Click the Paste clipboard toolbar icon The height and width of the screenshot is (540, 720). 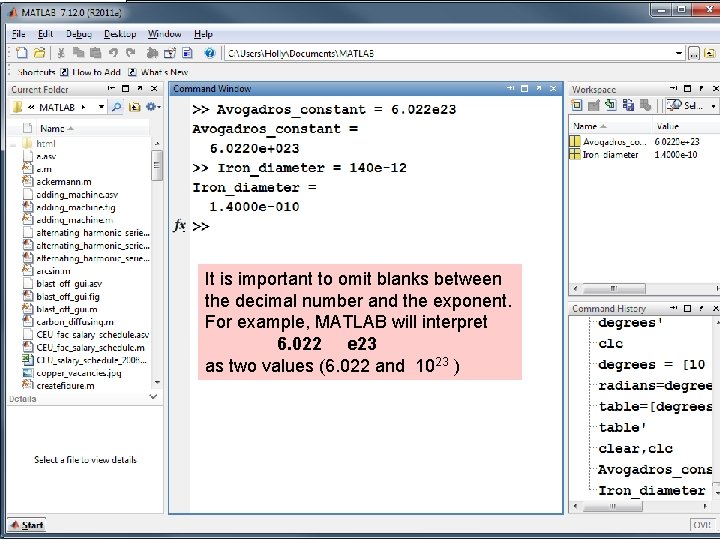pos(96,53)
